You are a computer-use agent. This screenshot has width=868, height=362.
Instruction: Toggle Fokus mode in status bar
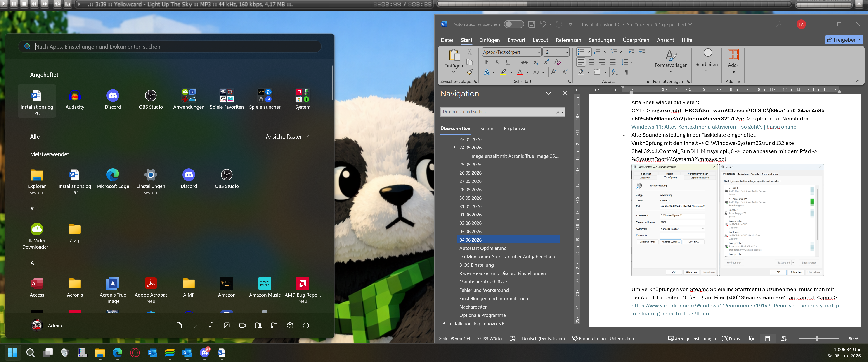(731, 338)
